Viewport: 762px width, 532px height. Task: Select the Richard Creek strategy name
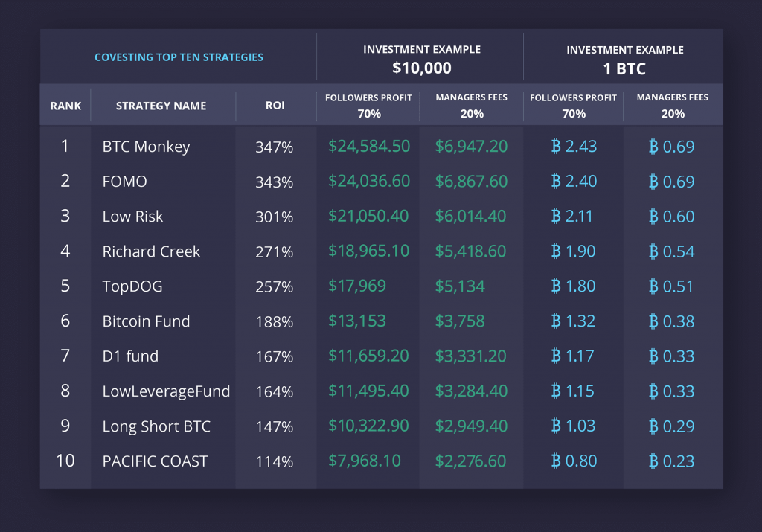point(151,251)
